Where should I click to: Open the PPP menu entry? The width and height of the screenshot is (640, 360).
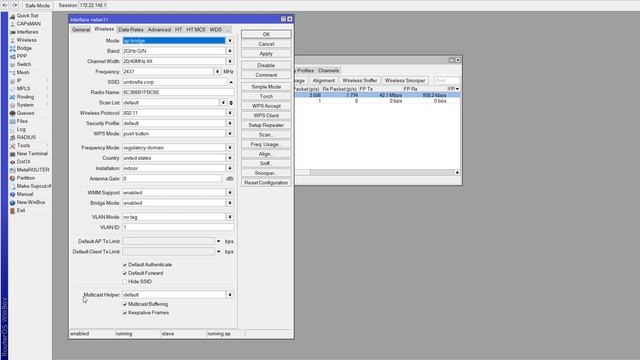click(x=22, y=56)
